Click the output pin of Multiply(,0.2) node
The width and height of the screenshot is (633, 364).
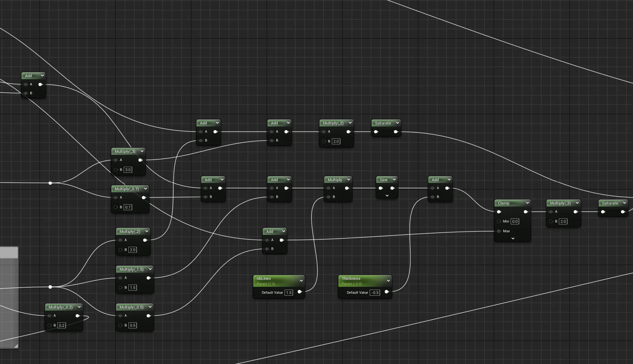[78, 316]
